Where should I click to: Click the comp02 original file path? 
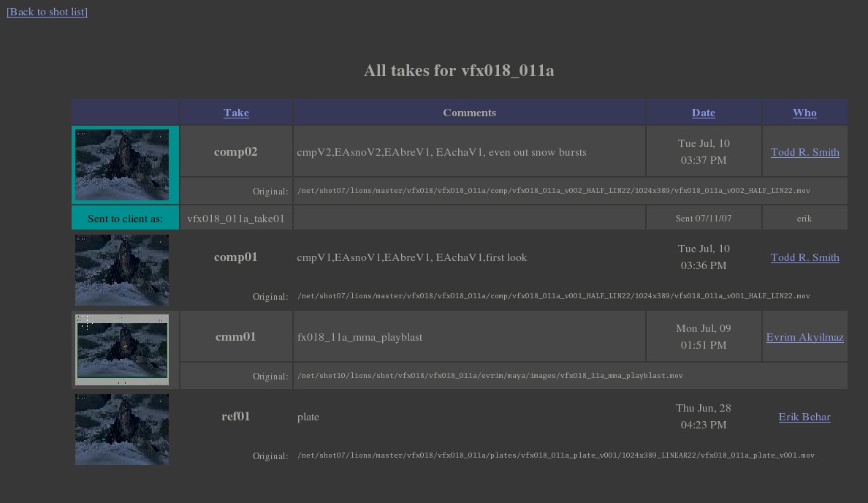pyautogui.click(x=553, y=191)
